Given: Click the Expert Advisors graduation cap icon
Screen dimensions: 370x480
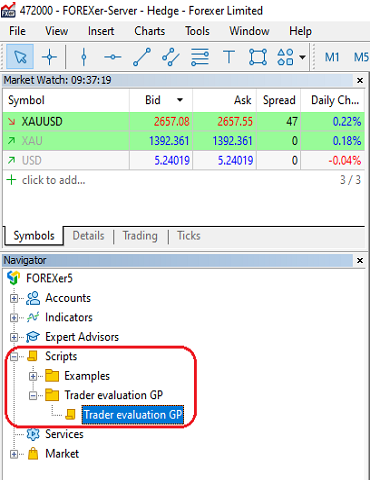Looking at the screenshot, I should coord(33,337).
